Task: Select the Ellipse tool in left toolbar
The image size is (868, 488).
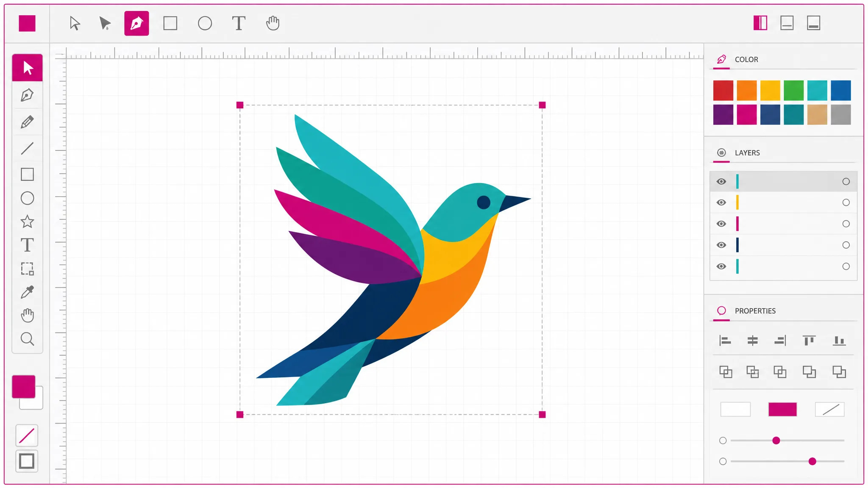Action: 27,198
